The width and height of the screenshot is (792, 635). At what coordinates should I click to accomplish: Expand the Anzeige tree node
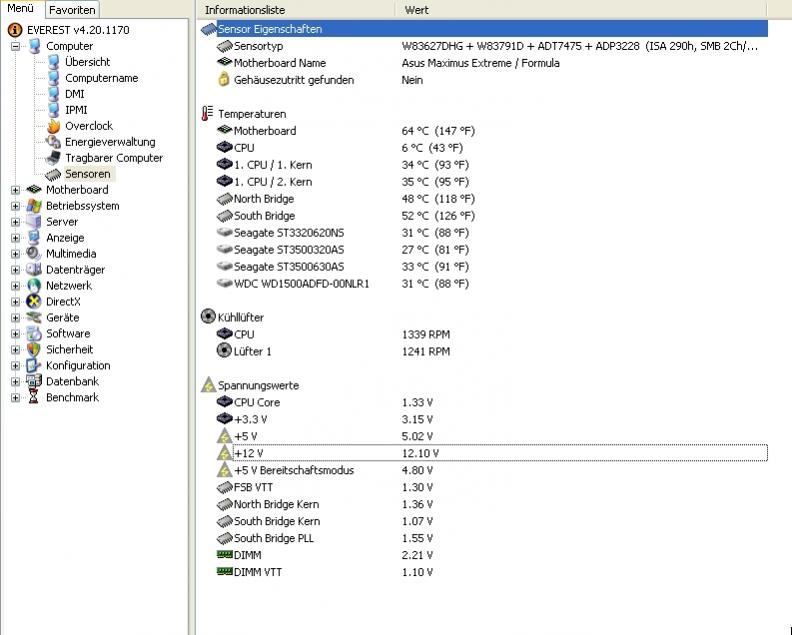pos(16,238)
